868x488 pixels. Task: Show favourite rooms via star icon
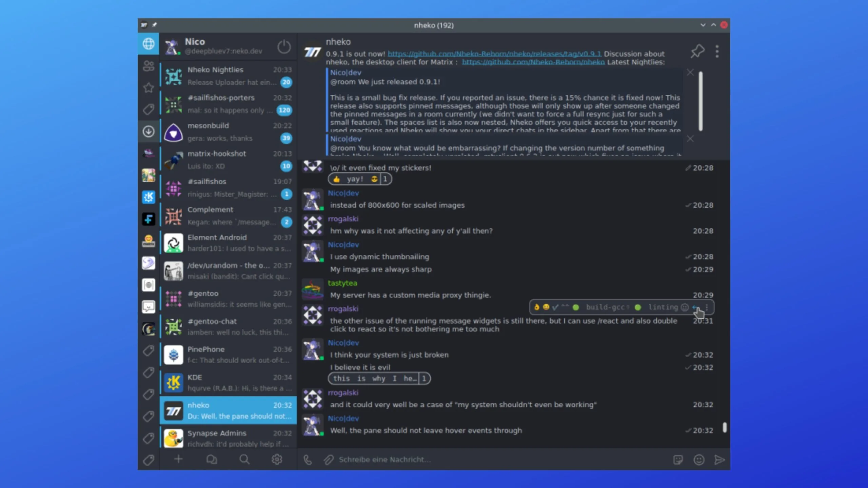pos(148,87)
